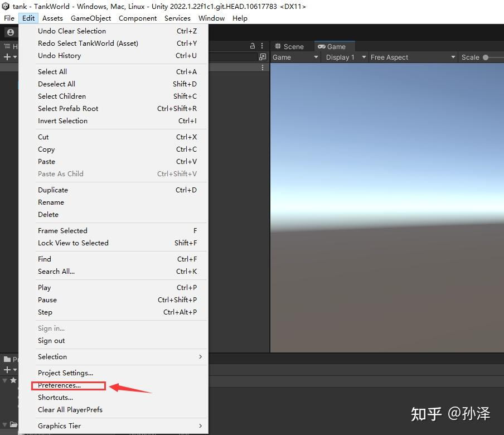Click the Favorites star icon in Project panel

[13, 380]
